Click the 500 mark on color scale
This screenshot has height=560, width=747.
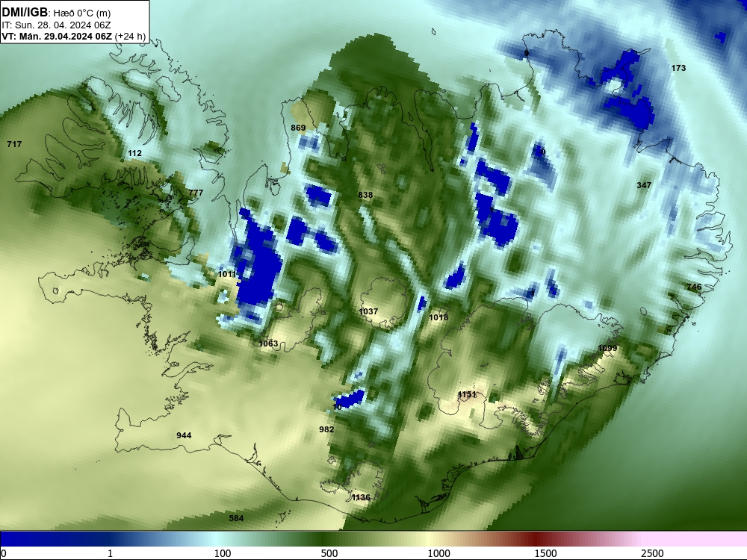329,553
